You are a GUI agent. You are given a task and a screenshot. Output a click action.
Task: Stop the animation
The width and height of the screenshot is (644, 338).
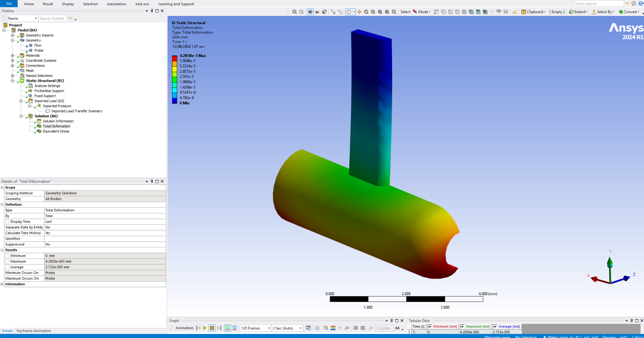pos(212,328)
